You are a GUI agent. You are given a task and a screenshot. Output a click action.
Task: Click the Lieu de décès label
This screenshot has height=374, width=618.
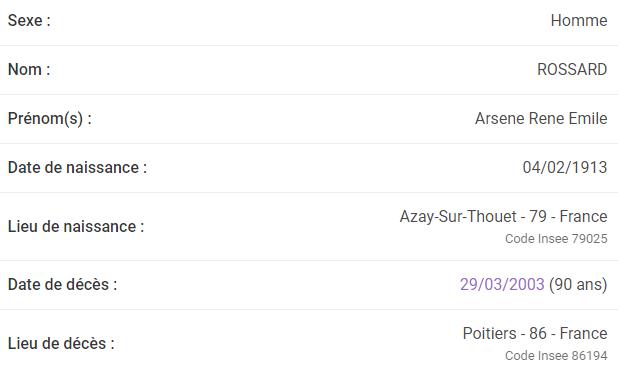61,344
